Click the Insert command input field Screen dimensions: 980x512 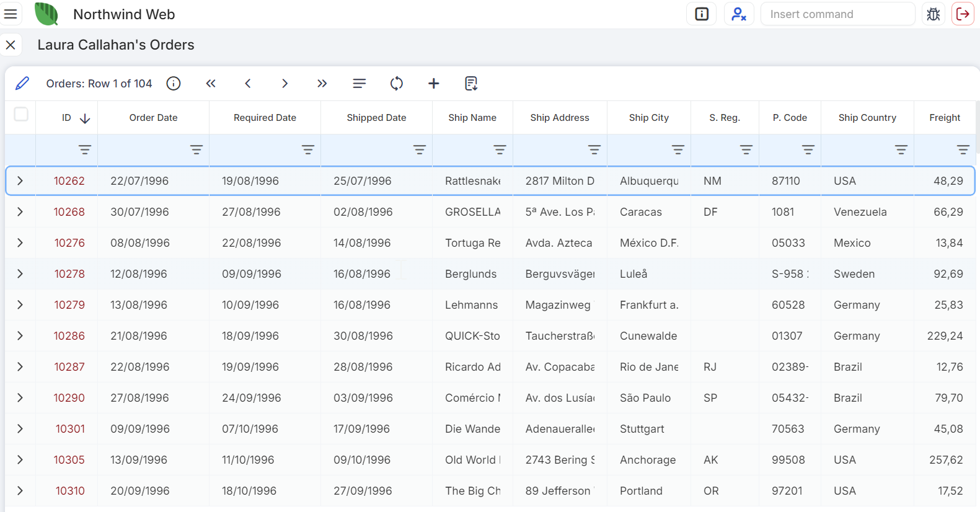click(837, 14)
